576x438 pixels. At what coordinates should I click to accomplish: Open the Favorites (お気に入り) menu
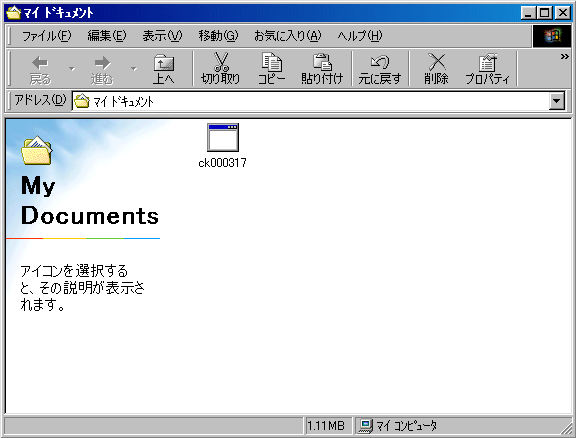[288, 36]
